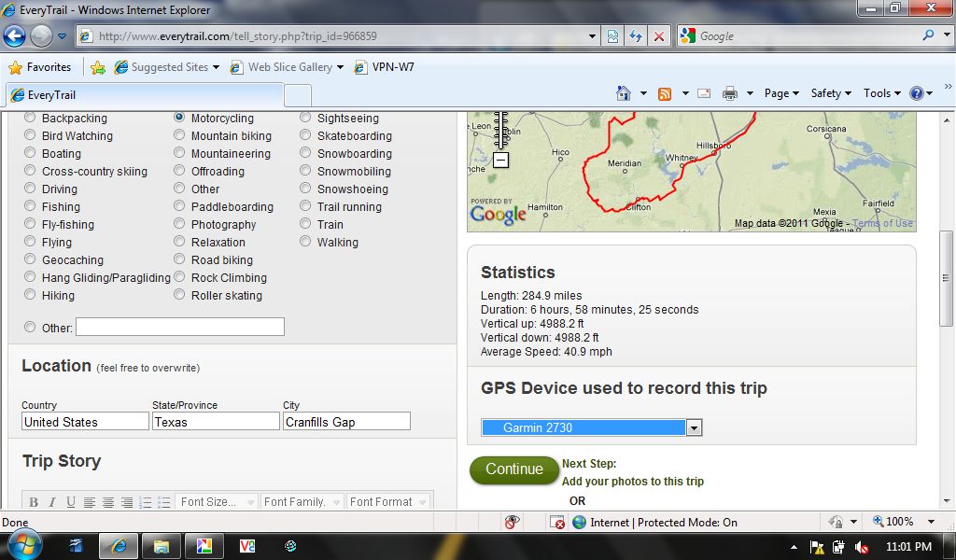Click the red Stop loading icon
This screenshot has width=956, height=560.
(x=659, y=36)
